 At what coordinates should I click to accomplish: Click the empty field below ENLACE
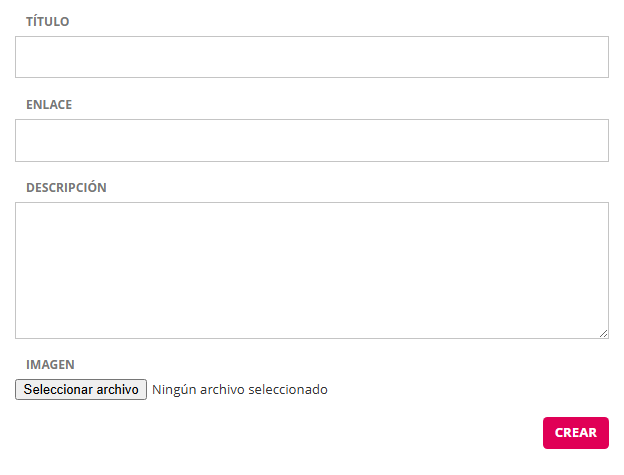point(311,140)
